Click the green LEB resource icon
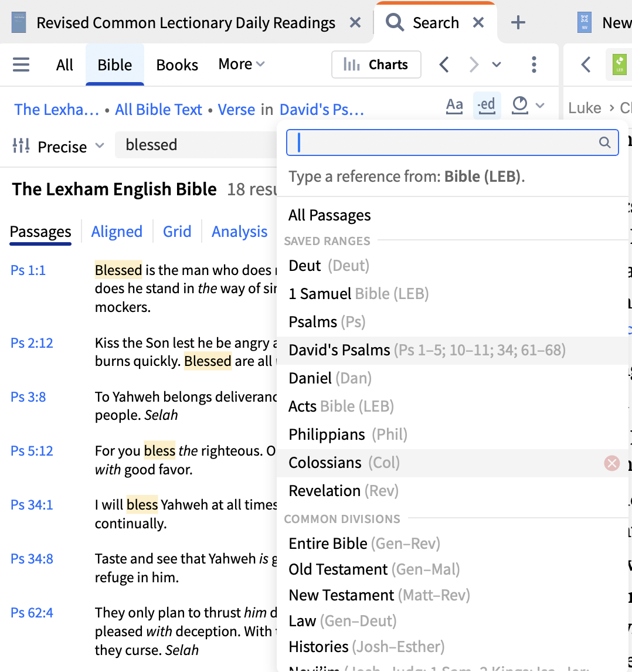632x672 pixels. (x=619, y=65)
